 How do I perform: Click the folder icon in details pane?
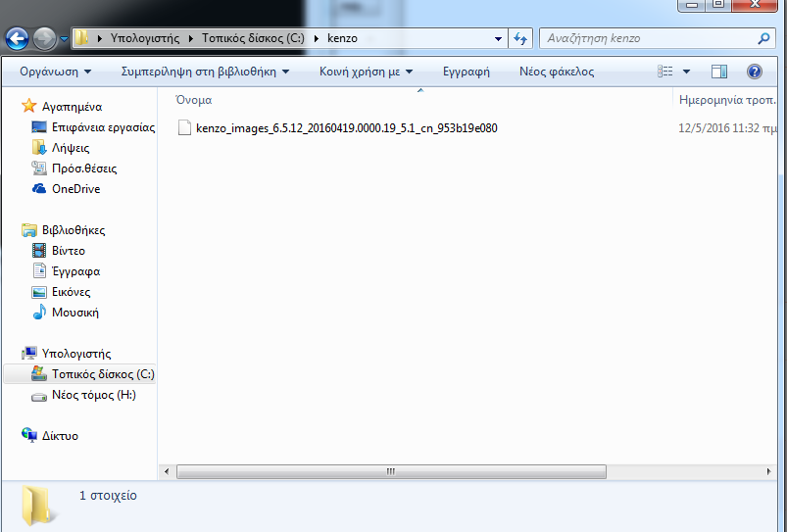[37, 506]
